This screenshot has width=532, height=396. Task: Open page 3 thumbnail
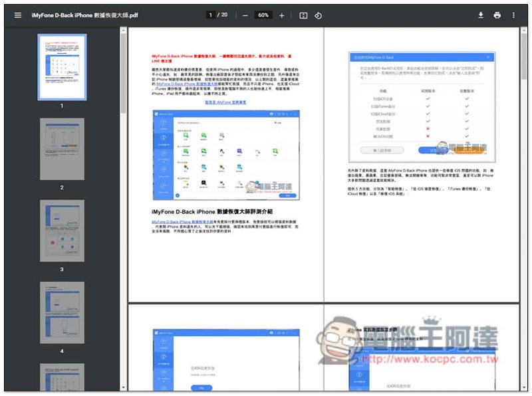pos(62,231)
